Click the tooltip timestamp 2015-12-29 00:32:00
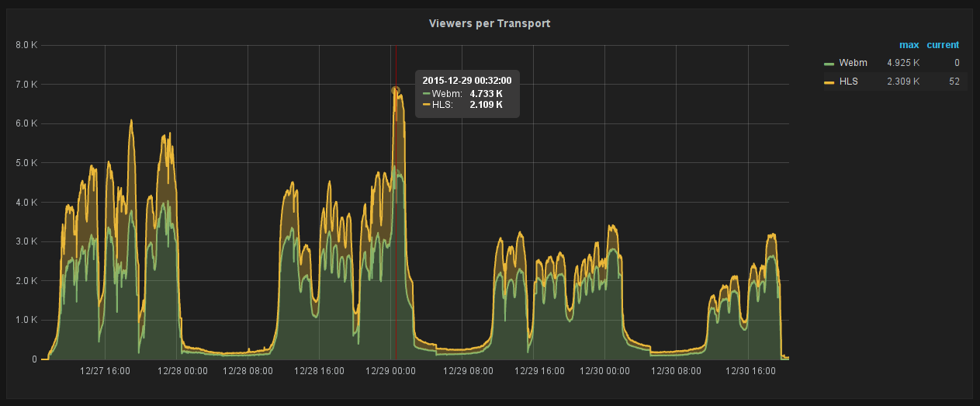980x406 pixels. (x=466, y=80)
